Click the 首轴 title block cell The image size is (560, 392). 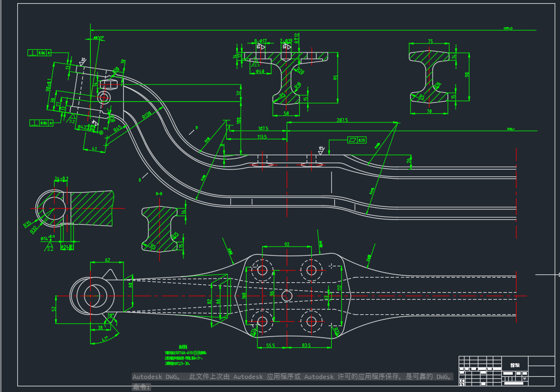(x=515, y=365)
